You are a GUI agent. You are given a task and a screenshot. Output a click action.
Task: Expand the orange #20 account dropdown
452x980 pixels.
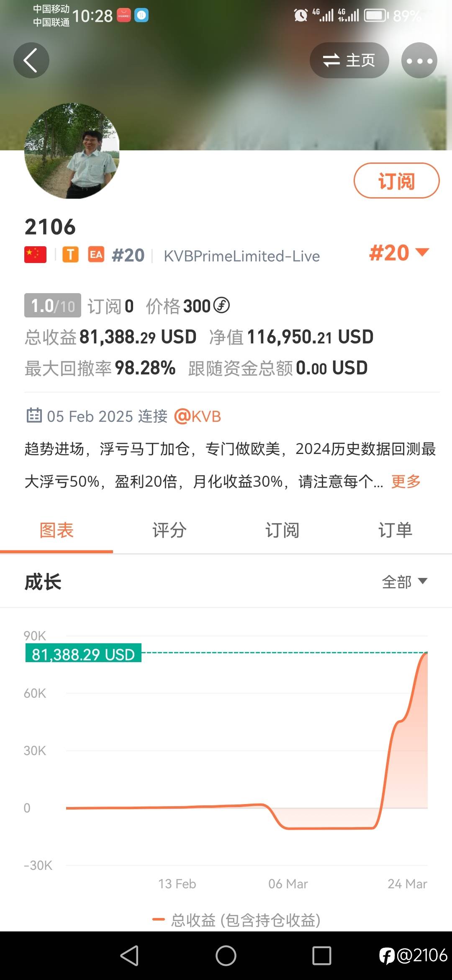coord(399,253)
